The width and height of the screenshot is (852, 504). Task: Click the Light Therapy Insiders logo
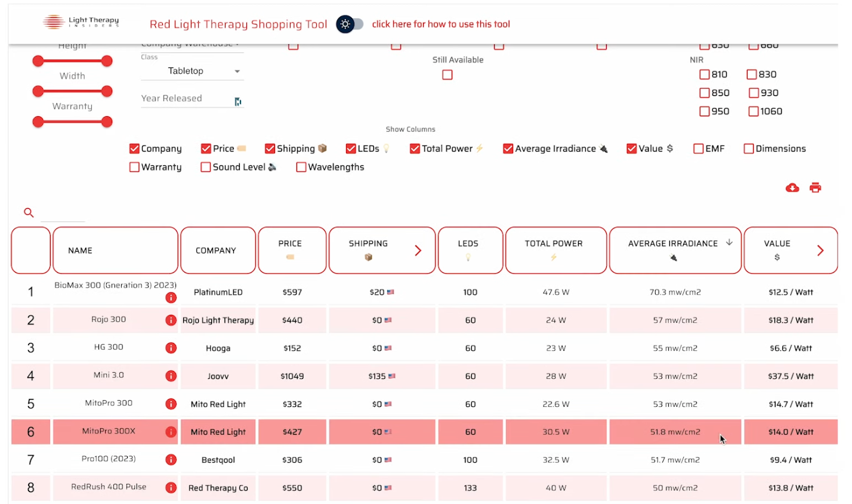pyautogui.click(x=81, y=22)
